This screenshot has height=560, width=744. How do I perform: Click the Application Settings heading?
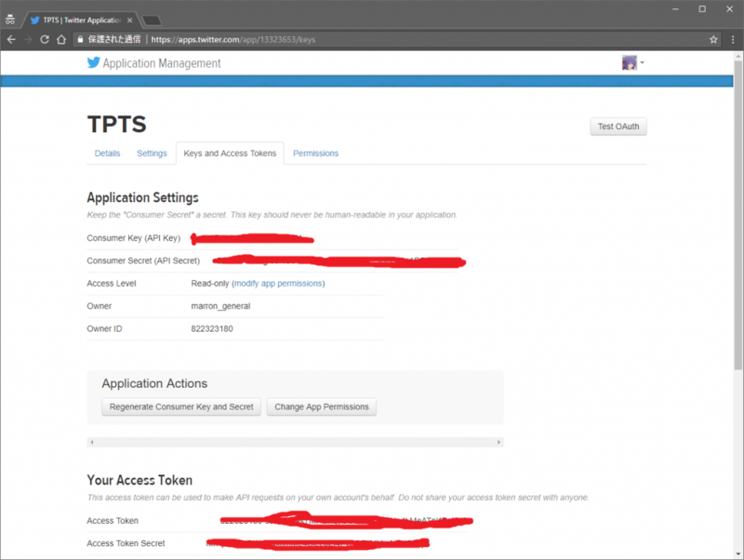pyautogui.click(x=143, y=197)
